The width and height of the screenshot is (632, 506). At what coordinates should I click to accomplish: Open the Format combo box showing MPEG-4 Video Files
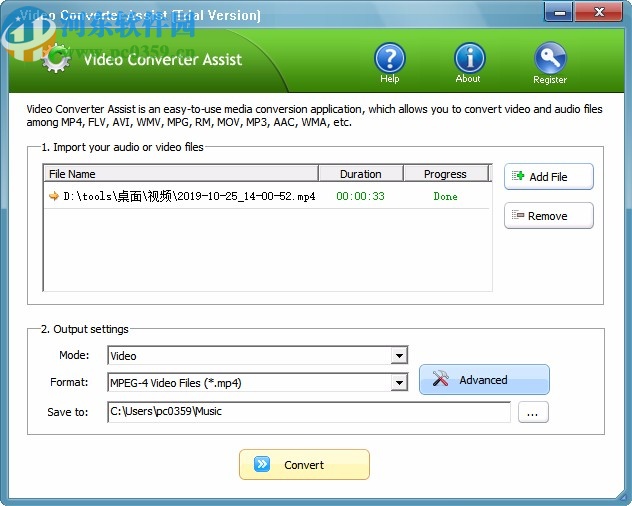click(x=258, y=383)
